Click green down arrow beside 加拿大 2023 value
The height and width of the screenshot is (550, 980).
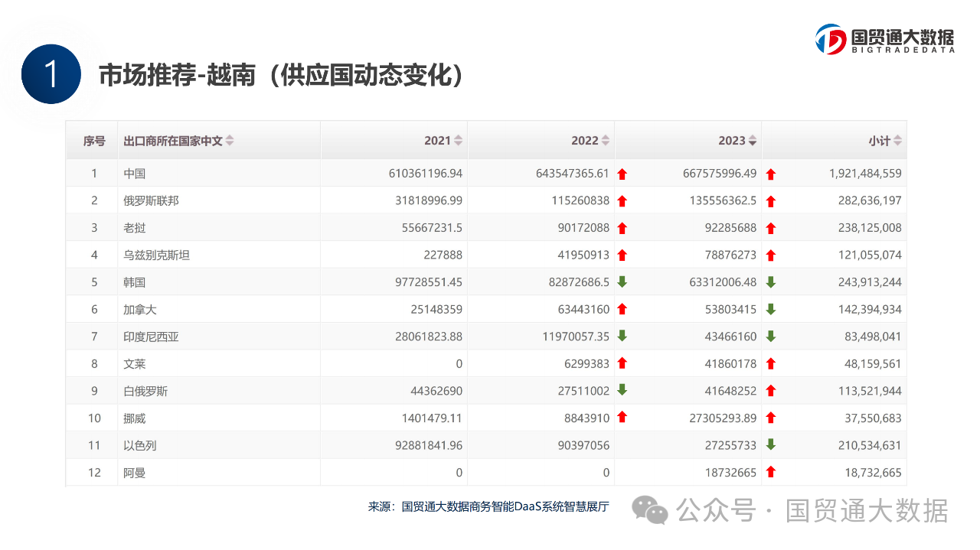(x=771, y=309)
